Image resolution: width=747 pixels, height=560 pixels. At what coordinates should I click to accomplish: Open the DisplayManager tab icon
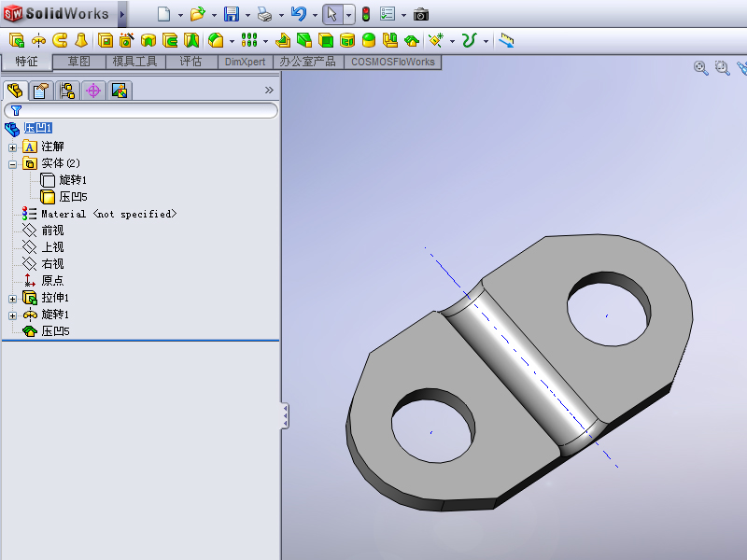pos(120,91)
